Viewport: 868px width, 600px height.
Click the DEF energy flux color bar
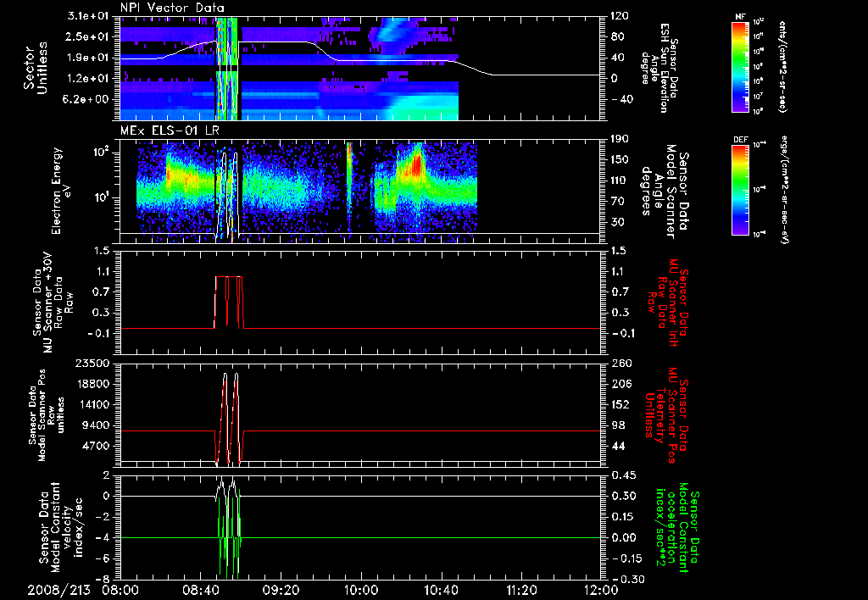click(x=740, y=190)
